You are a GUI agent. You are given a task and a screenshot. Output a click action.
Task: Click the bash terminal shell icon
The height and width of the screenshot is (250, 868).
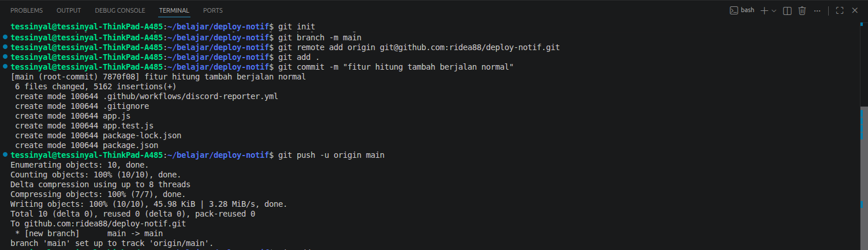[x=734, y=10]
